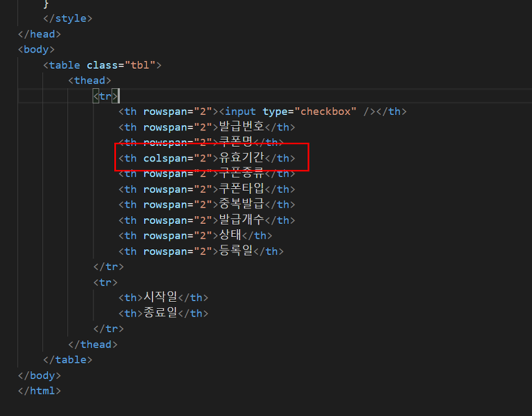The image size is (532, 416).
Task: Click the 쿠폰명 header text
Action: tap(236, 143)
